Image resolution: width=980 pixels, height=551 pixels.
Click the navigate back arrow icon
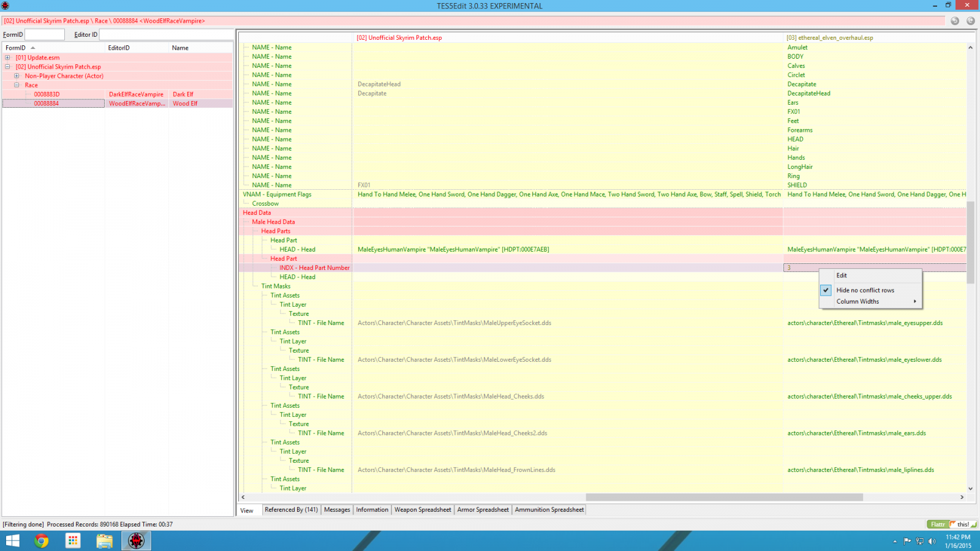pyautogui.click(x=955, y=21)
